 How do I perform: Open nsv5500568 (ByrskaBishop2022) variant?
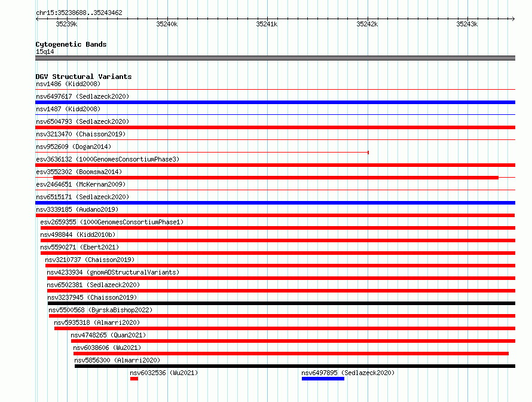click(100, 310)
